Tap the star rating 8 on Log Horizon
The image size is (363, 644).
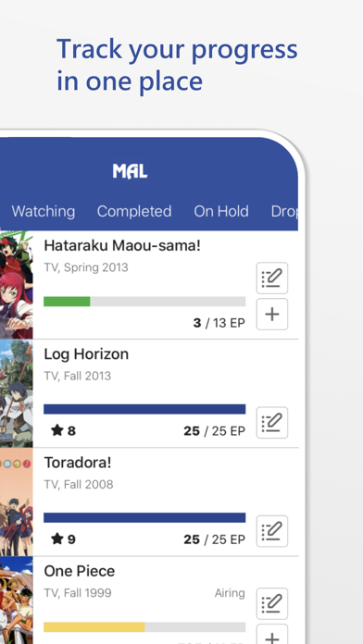pyautogui.click(x=63, y=430)
